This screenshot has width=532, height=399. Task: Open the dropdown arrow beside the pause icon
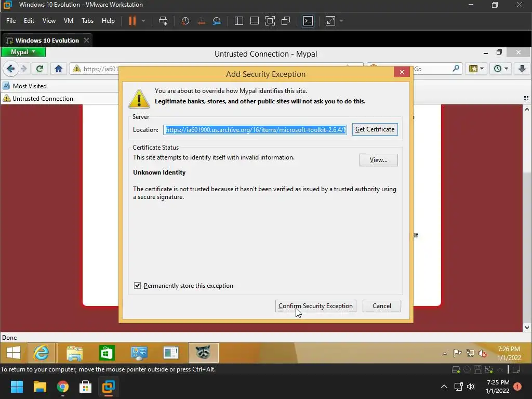point(143,21)
